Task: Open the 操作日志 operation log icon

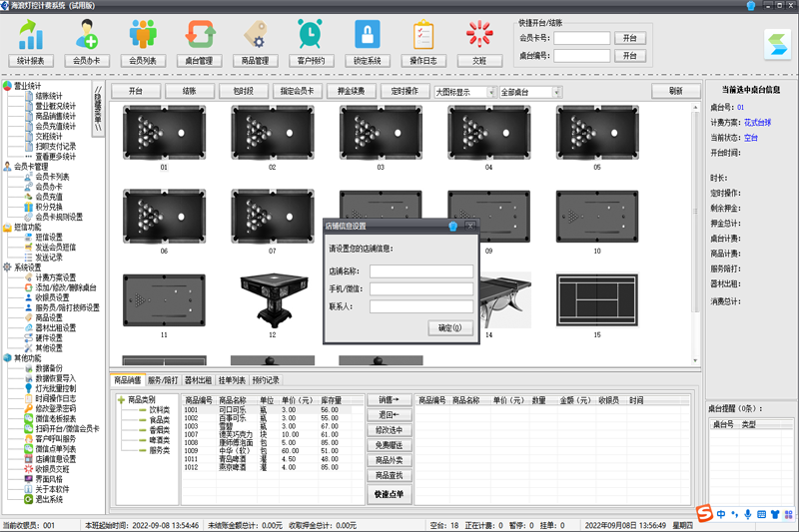Action: 423,37
